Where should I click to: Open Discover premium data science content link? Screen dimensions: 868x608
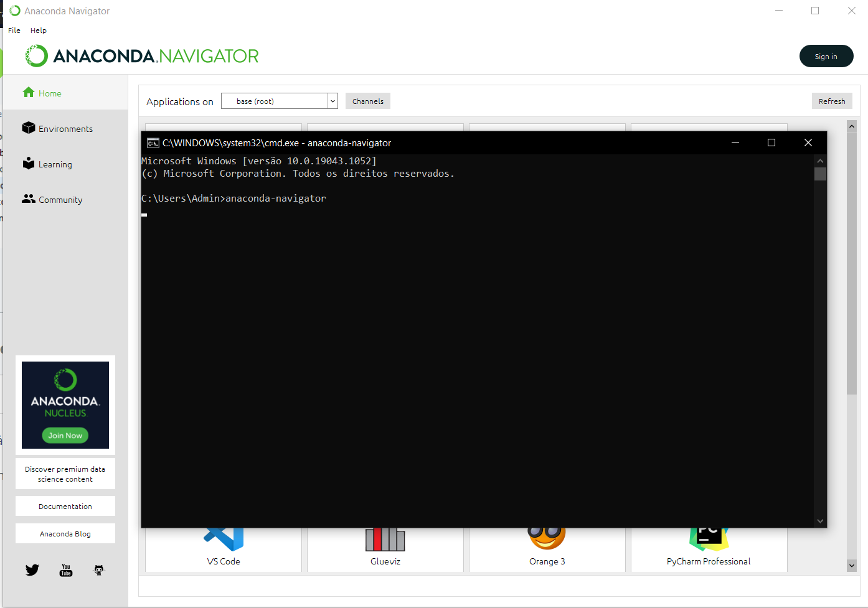(x=65, y=474)
